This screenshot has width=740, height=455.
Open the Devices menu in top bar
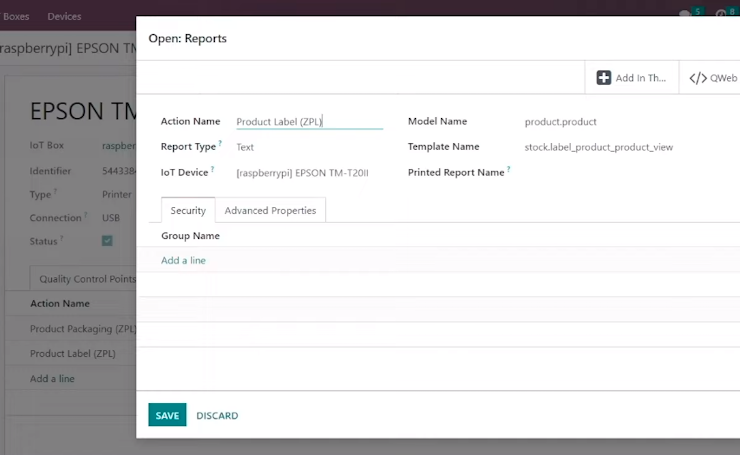click(x=64, y=17)
